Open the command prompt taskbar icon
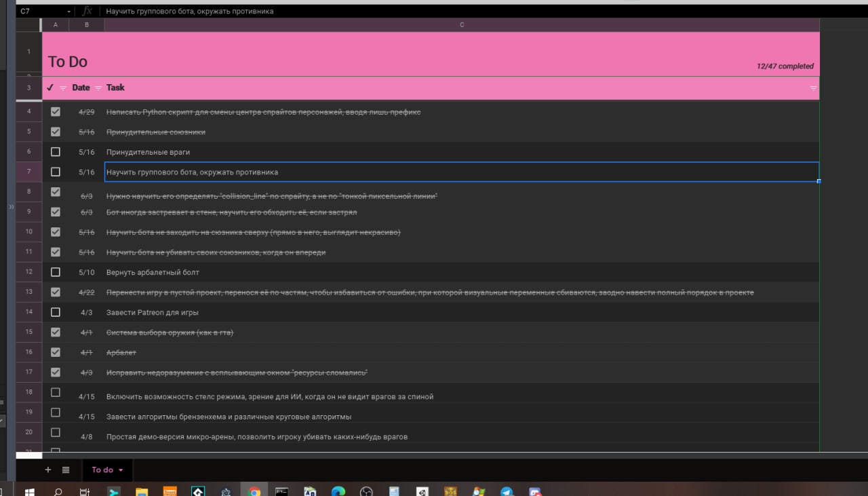The width and height of the screenshot is (868, 496). coord(282,492)
